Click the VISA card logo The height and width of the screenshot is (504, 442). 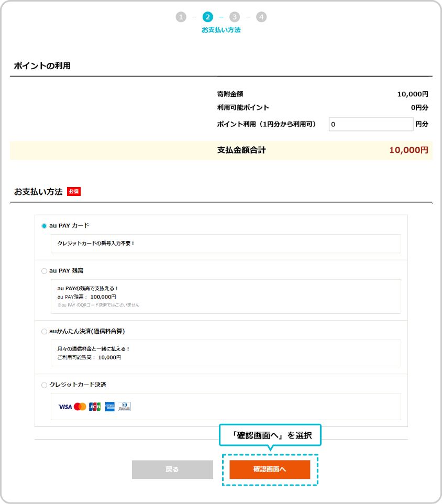[65, 407]
